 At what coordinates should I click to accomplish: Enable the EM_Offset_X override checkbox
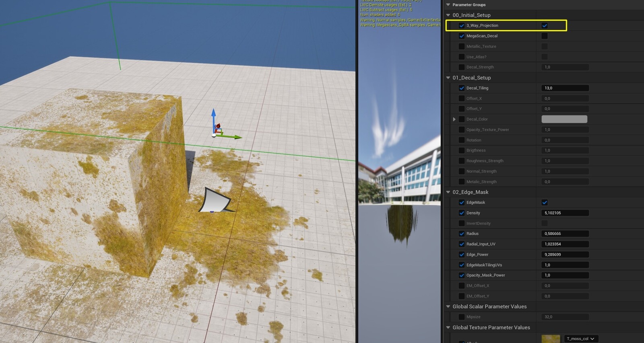[462, 285]
